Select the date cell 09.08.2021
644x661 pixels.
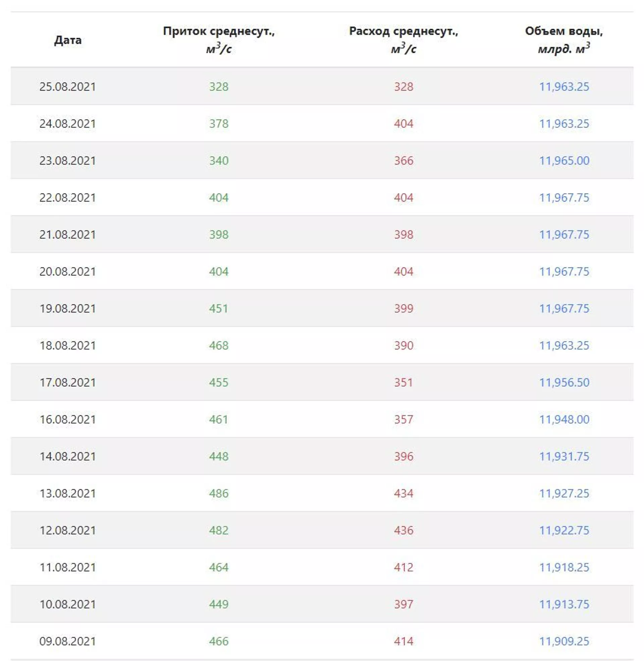(x=68, y=642)
